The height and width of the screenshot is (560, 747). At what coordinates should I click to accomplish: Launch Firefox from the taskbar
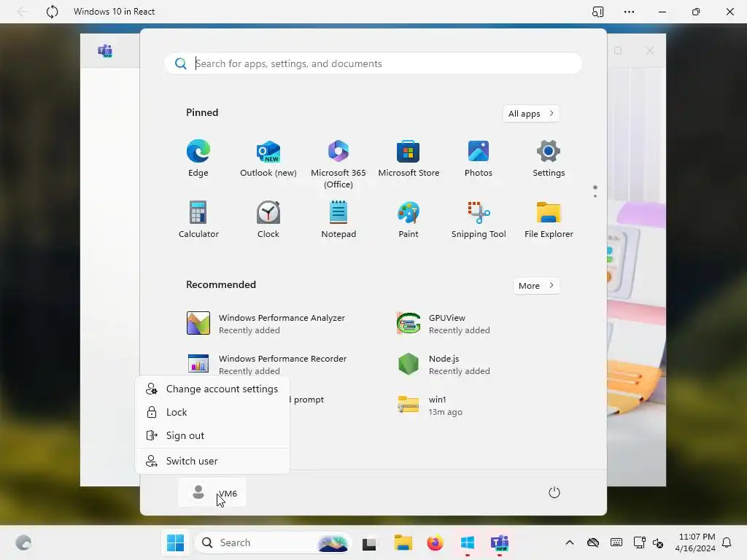click(435, 542)
